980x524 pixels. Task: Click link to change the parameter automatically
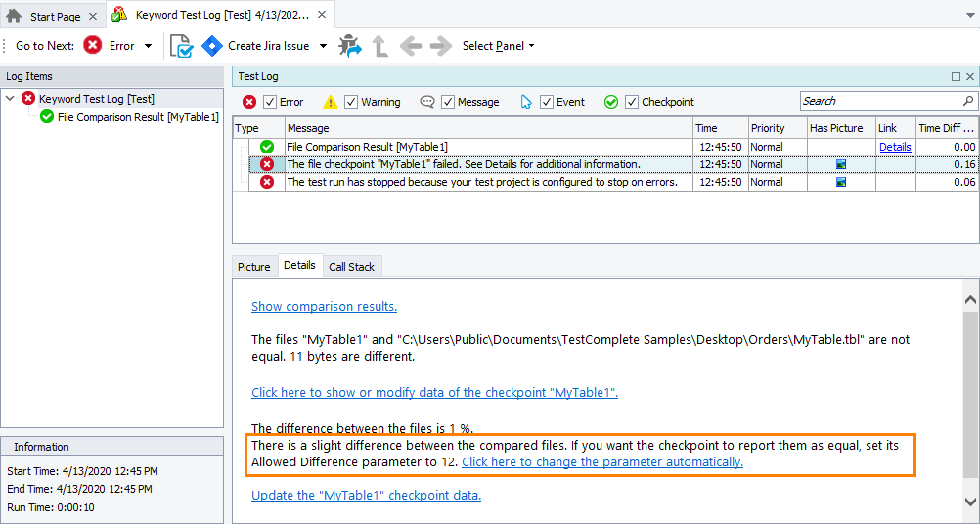[x=602, y=462]
